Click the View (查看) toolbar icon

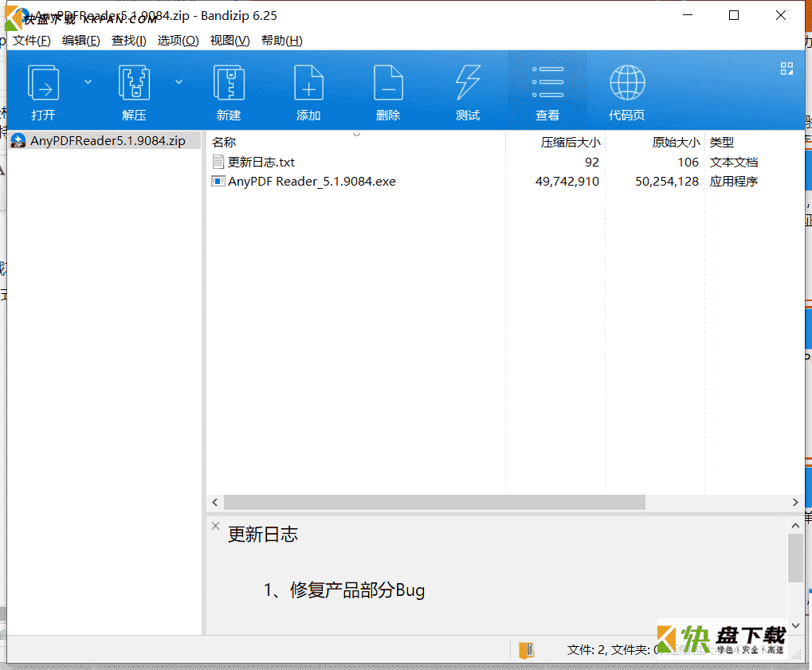coord(547,83)
